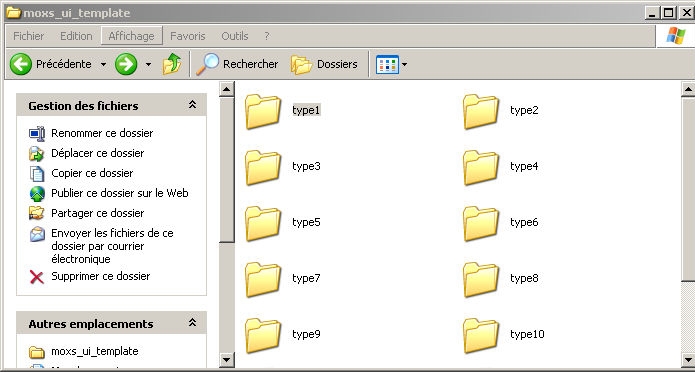Open the forward history dropdown arrow
The height and width of the screenshot is (372, 695).
point(148,65)
